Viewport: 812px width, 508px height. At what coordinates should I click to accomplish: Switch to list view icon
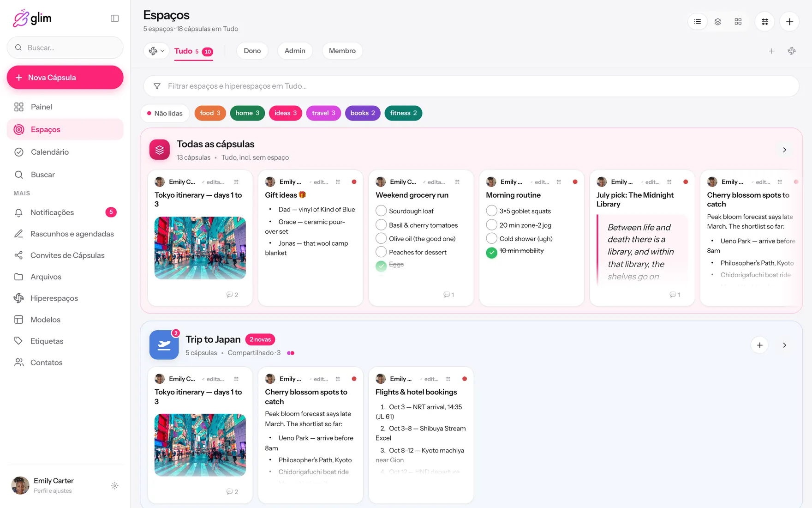point(697,22)
